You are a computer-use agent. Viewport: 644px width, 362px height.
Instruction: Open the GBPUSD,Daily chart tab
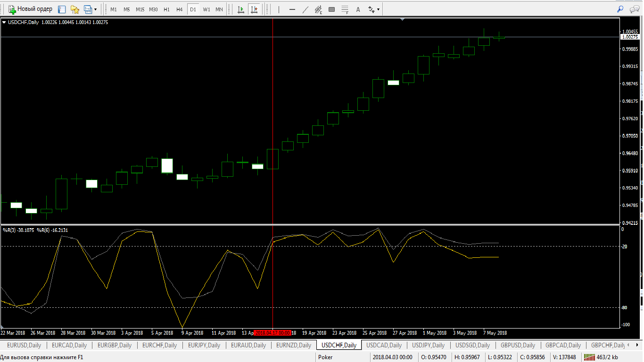(518, 345)
